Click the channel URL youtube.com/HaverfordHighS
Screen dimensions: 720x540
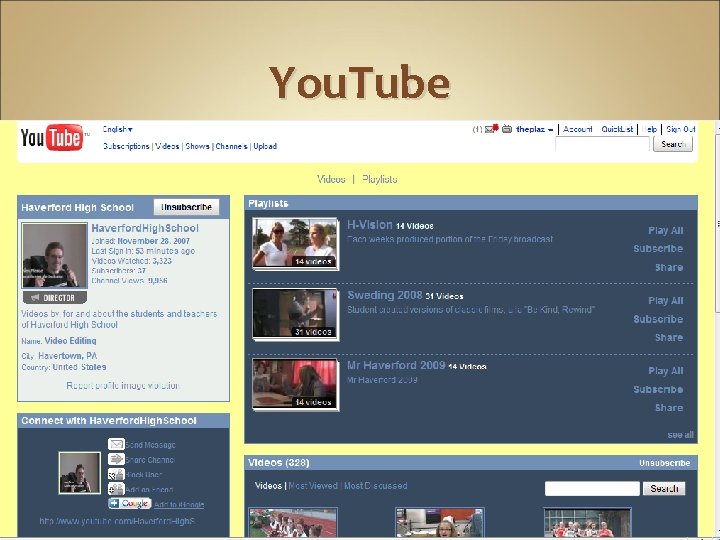(x=117, y=521)
